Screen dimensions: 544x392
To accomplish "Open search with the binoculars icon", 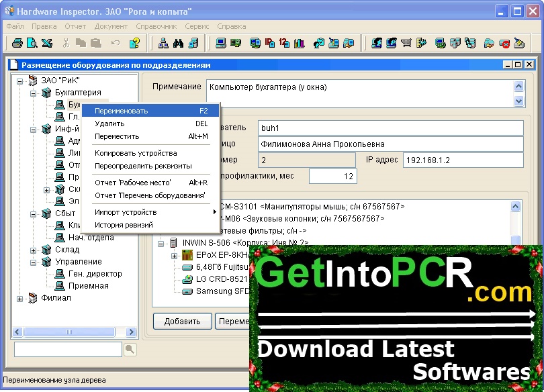I will 179,43.
